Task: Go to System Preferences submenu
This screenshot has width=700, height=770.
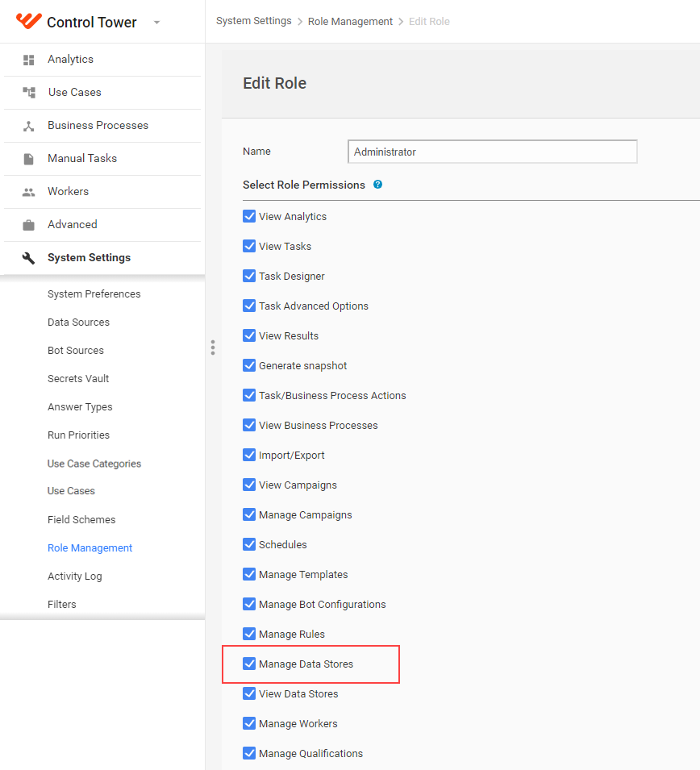Action: click(x=94, y=293)
